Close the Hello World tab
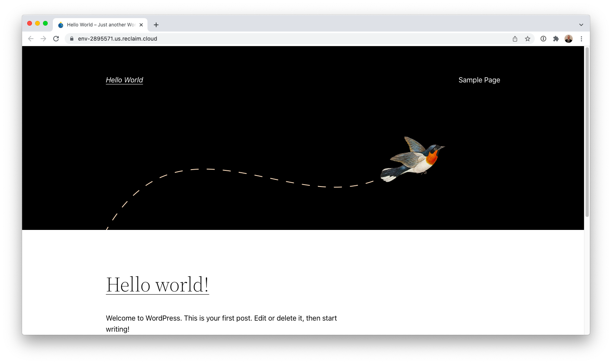Viewport: 612px width, 364px height. pos(141,25)
